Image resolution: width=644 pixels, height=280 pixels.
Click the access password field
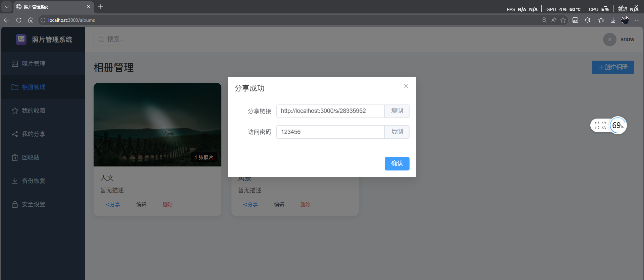tap(330, 132)
